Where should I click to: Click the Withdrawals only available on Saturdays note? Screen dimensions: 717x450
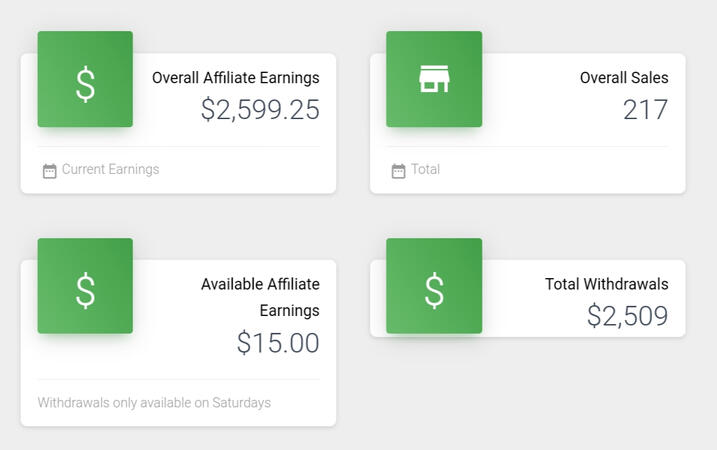pos(154,403)
